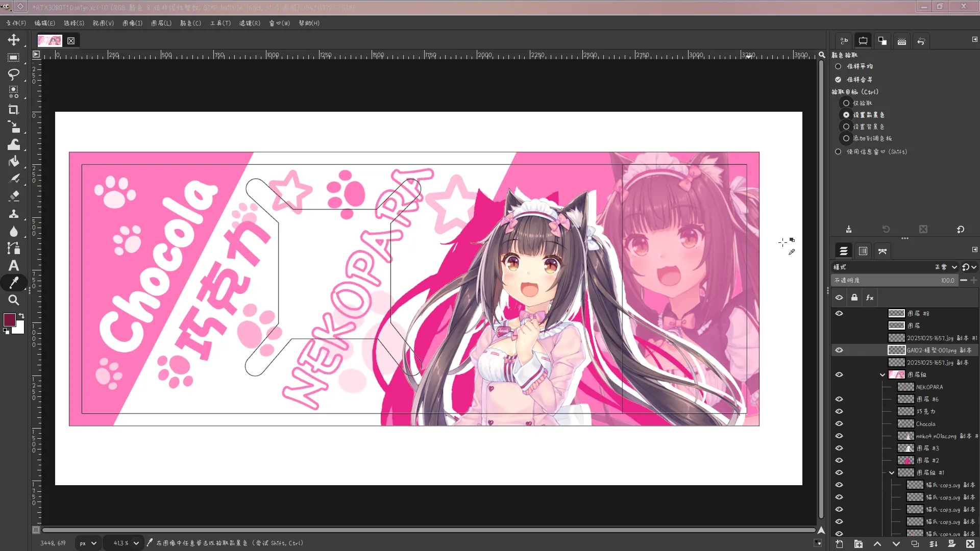This screenshot has width=980, height=551.
Task: Open the 图层(L) Layer menu
Action: [x=161, y=23]
